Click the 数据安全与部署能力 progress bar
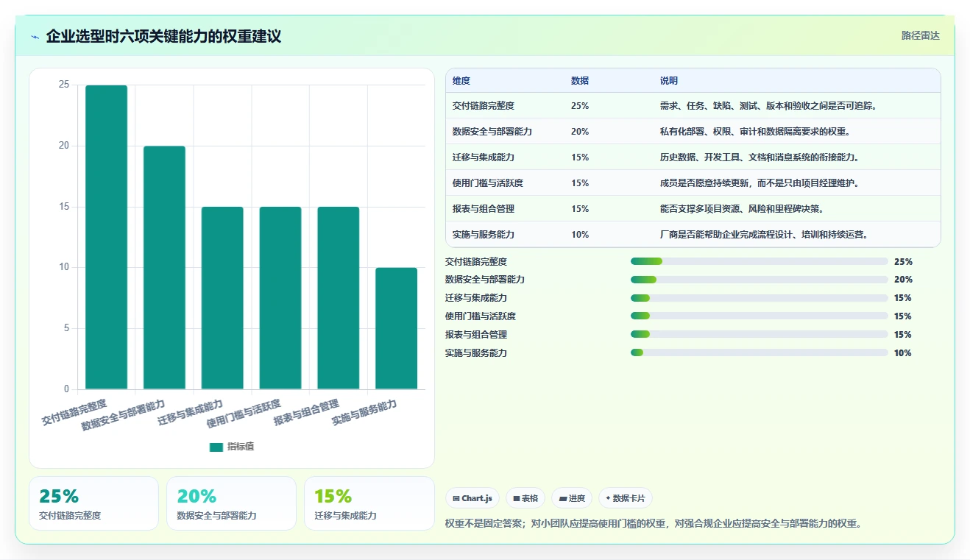970x560 pixels. [x=759, y=280]
